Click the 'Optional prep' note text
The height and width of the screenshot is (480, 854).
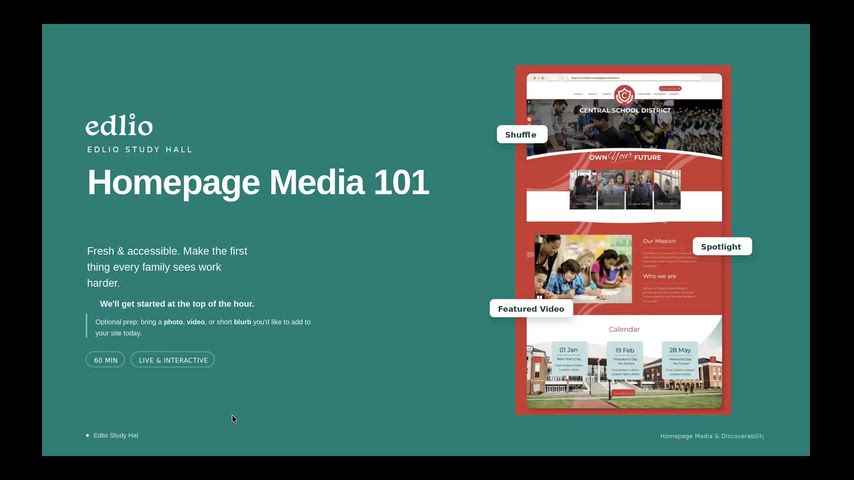point(203,327)
